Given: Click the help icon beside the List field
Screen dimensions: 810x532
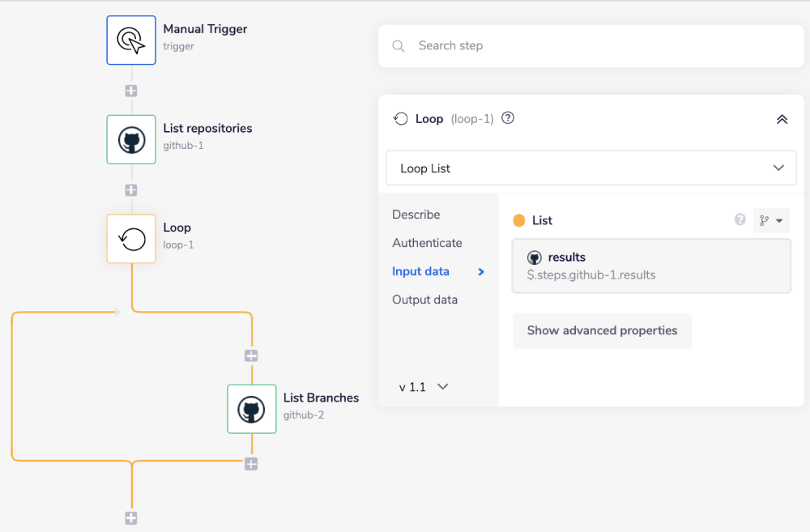Looking at the screenshot, I should (x=739, y=219).
